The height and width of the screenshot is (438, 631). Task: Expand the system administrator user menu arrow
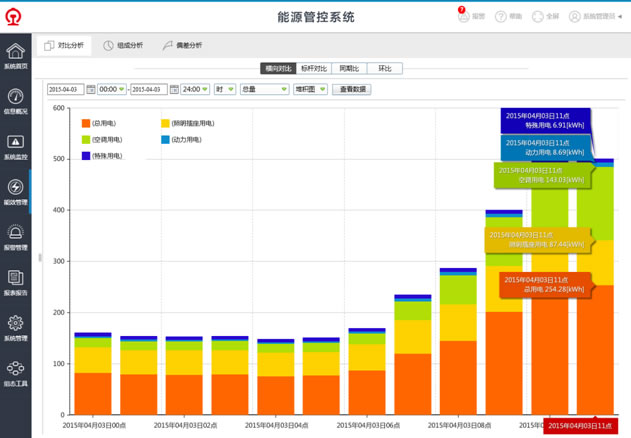point(620,17)
